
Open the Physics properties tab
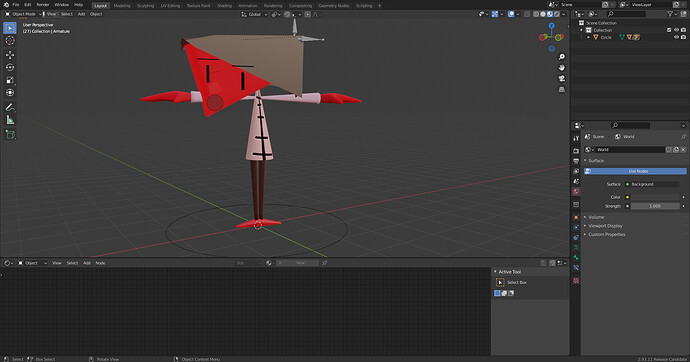point(576,227)
